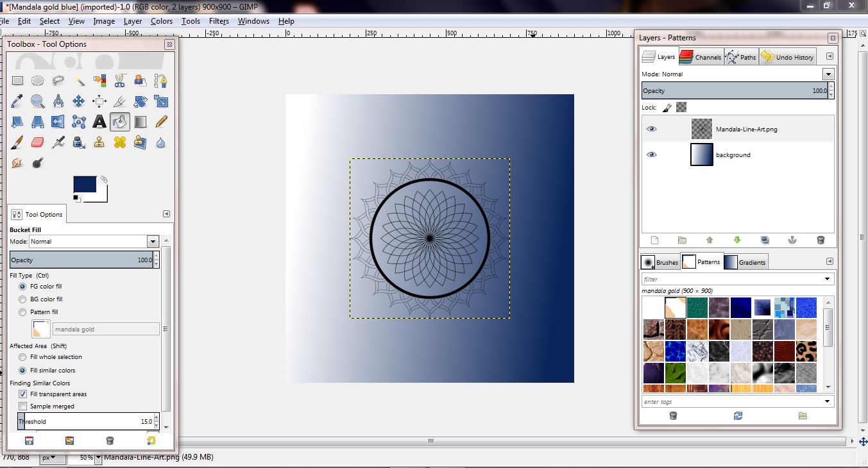Viewport: 868px width, 468px height.
Task: Open the layer Mode dropdown
Action: tap(828, 74)
